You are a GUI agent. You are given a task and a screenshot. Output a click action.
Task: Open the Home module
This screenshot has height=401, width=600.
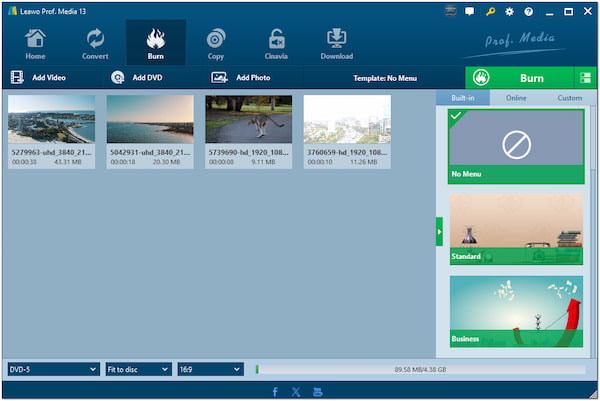coord(35,43)
